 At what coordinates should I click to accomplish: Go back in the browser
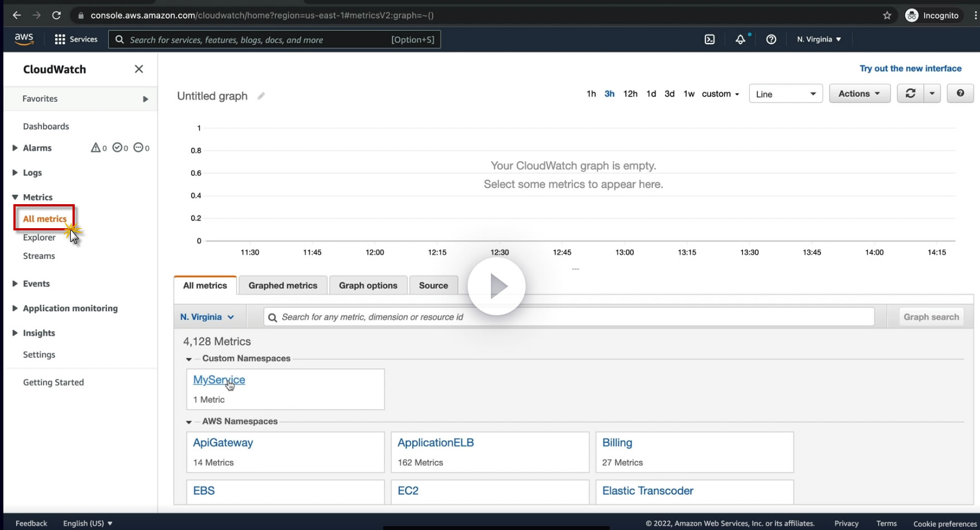(x=17, y=15)
